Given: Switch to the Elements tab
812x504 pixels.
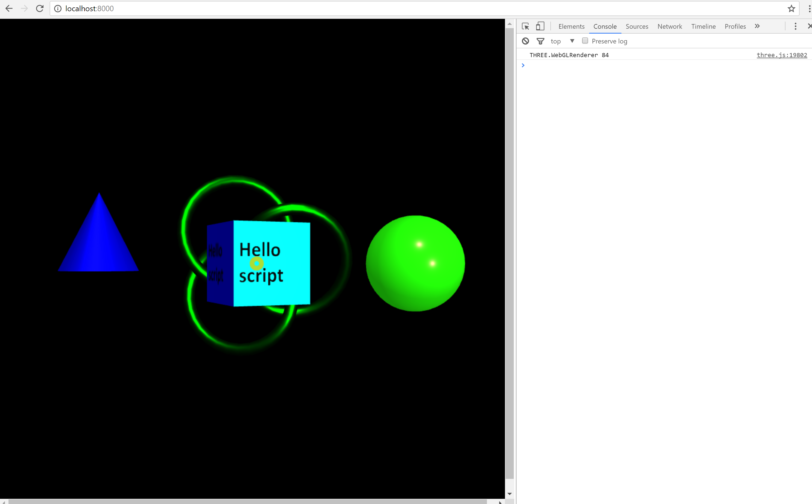Looking at the screenshot, I should 571,26.
